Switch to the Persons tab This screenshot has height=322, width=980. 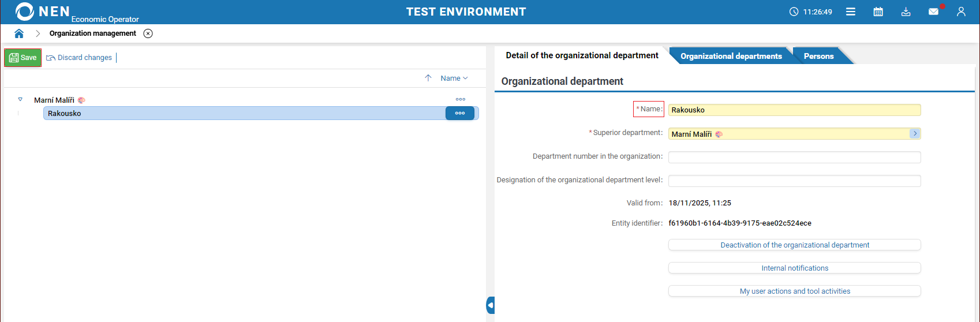point(818,56)
